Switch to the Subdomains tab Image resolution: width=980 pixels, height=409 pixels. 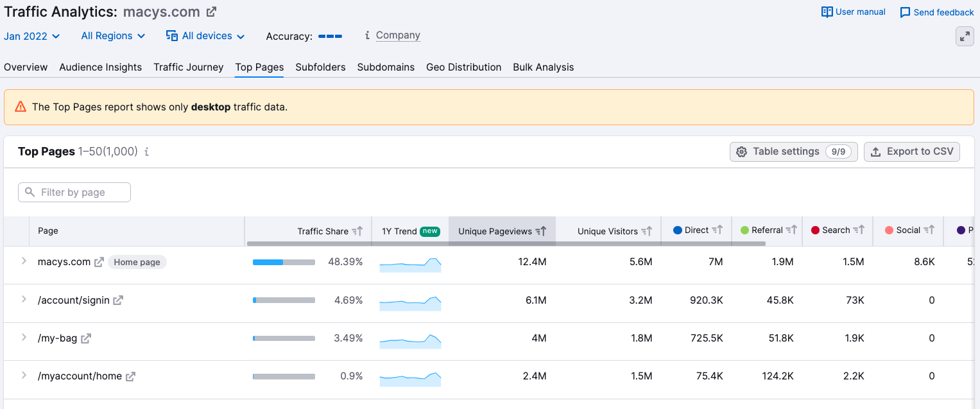[x=386, y=67]
